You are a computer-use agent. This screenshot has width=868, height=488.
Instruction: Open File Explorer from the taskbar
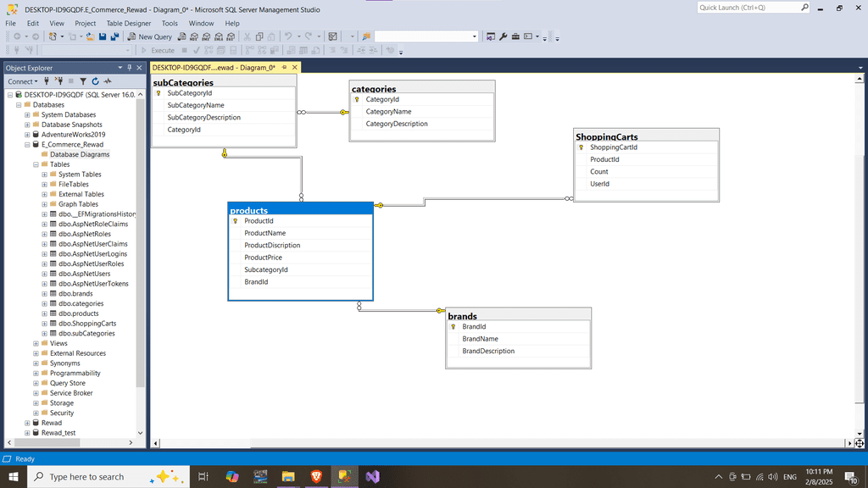288,476
